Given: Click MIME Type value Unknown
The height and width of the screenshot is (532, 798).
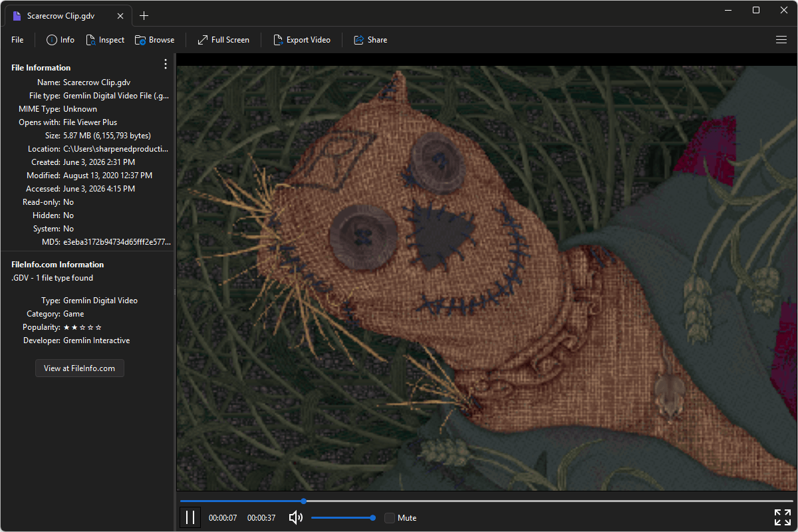Looking at the screenshot, I should (80, 109).
